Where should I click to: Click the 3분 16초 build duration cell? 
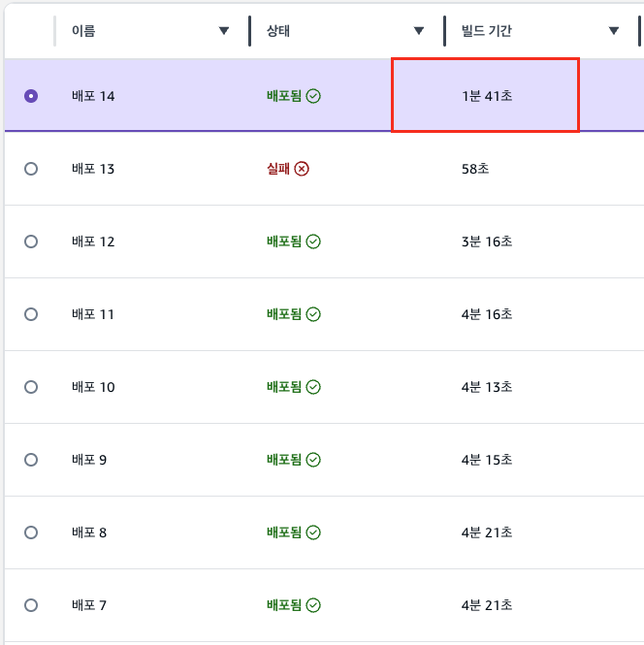pos(487,242)
